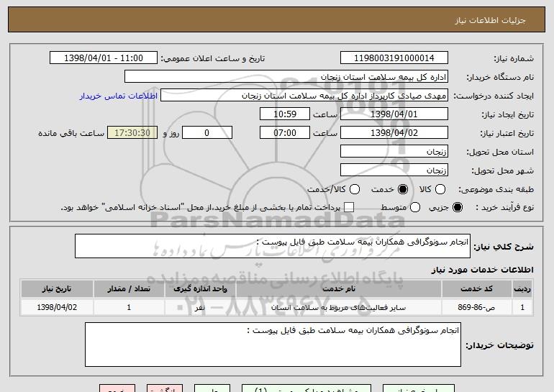Select the خدمت radio button

pos(402,189)
